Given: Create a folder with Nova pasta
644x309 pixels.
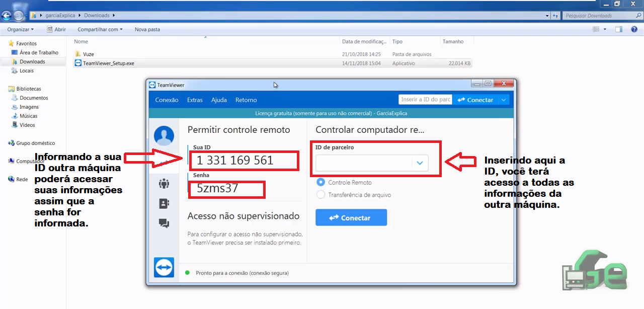Looking at the screenshot, I should click(x=147, y=30).
